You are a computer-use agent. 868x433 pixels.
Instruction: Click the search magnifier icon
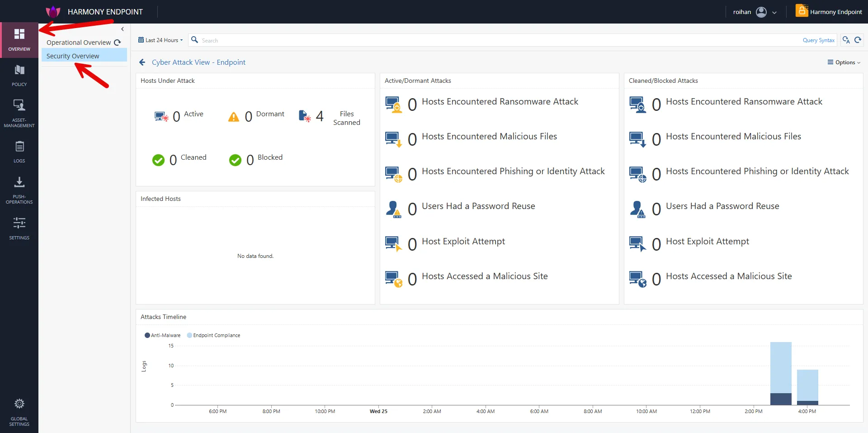point(194,40)
